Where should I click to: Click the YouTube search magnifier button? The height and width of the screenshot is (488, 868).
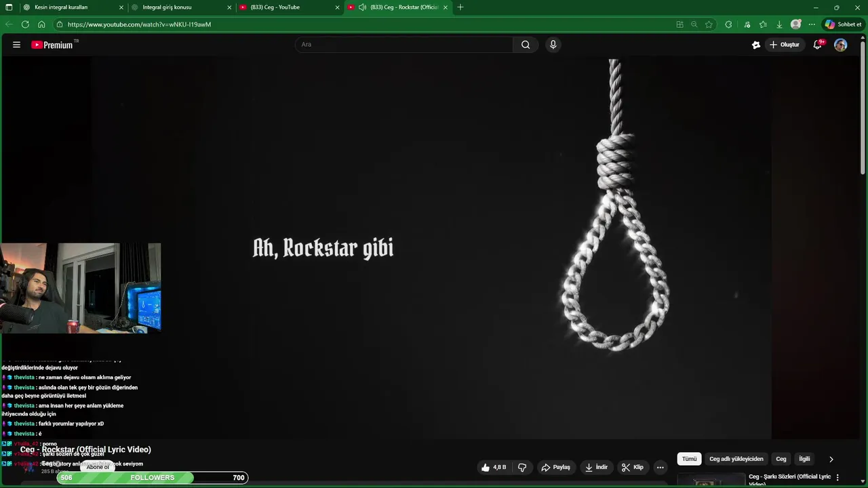point(526,45)
